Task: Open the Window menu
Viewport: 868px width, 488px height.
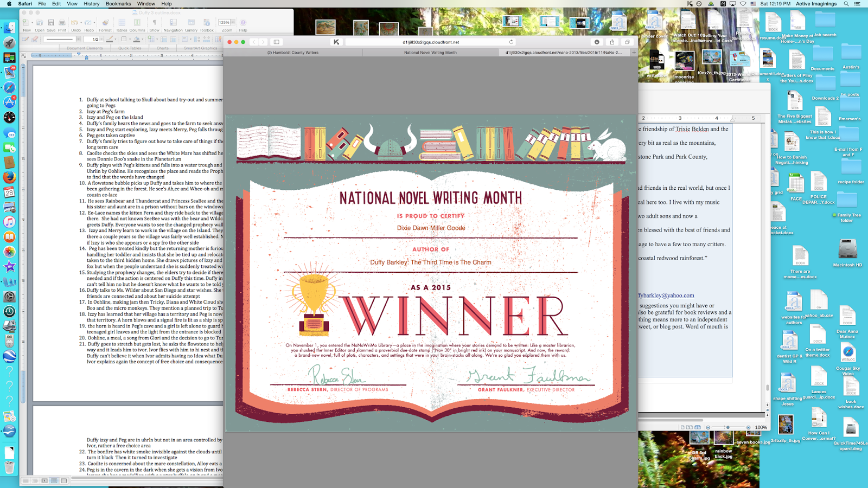Action: [x=146, y=4]
